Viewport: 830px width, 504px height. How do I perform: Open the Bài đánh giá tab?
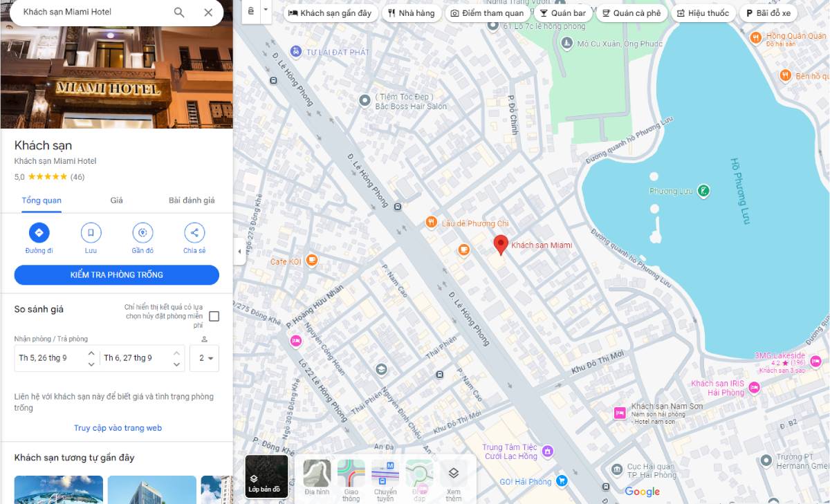point(192,200)
